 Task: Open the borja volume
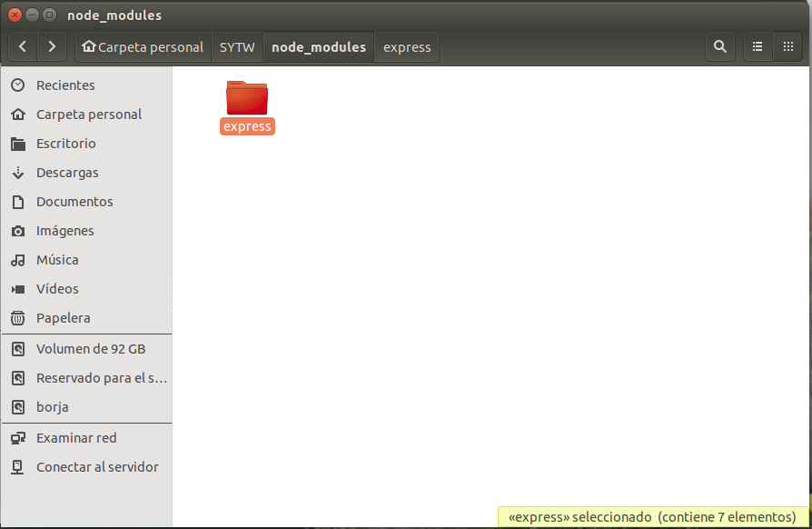(x=50, y=406)
